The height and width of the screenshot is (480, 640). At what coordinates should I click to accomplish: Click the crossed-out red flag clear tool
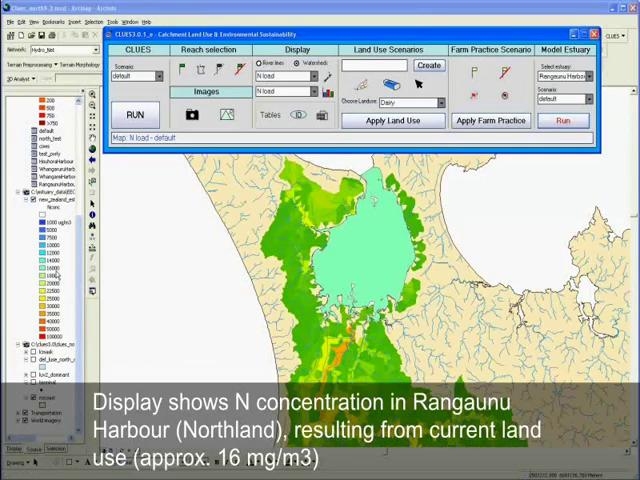[x=240, y=69]
